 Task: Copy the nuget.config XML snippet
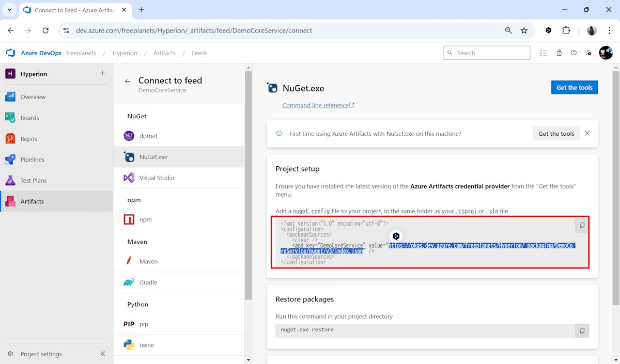pyautogui.click(x=582, y=226)
